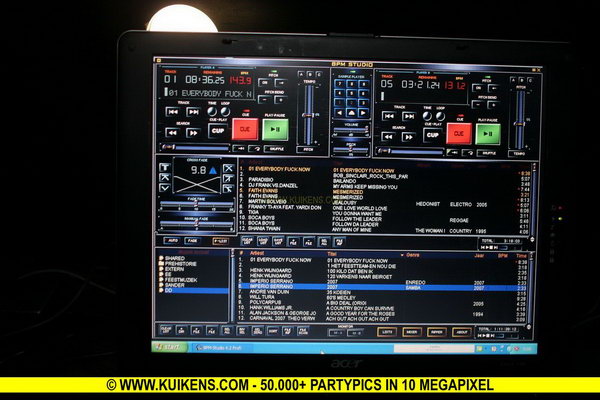Search forward on Player A
Viewport: 600px width, 400px height.
pyautogui.click(x=193, y=133)
